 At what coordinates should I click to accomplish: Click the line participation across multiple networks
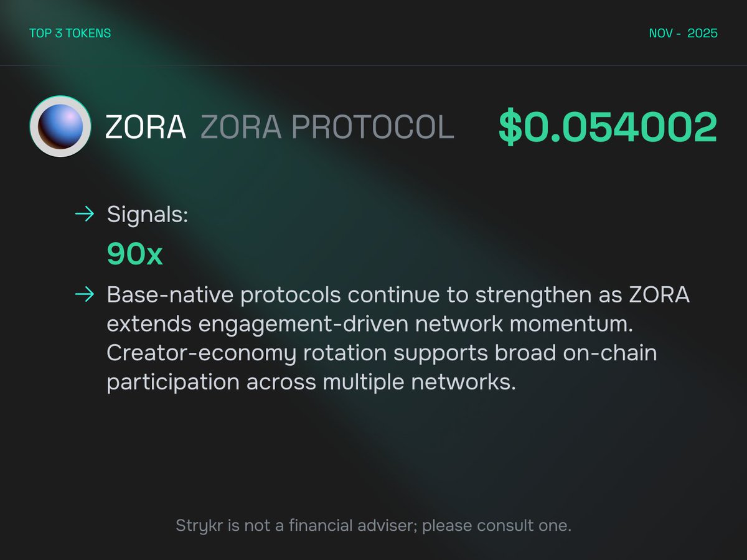coord(311,382)
